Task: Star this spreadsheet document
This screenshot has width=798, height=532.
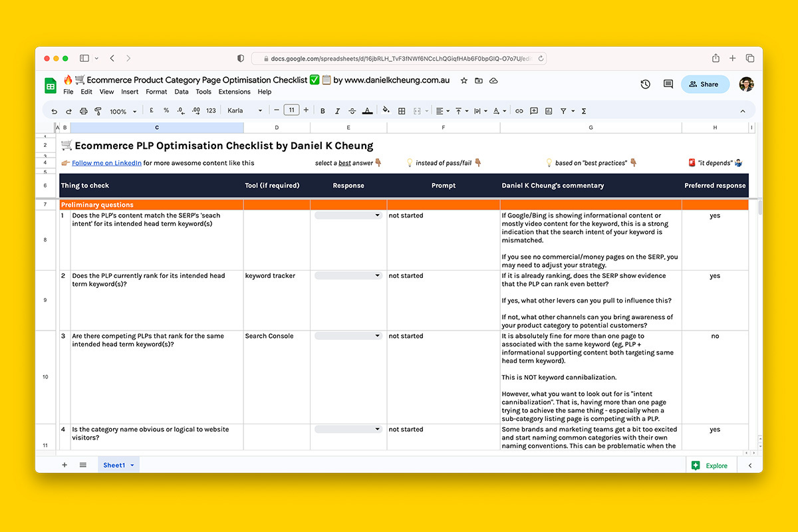Action: (464, 80)
